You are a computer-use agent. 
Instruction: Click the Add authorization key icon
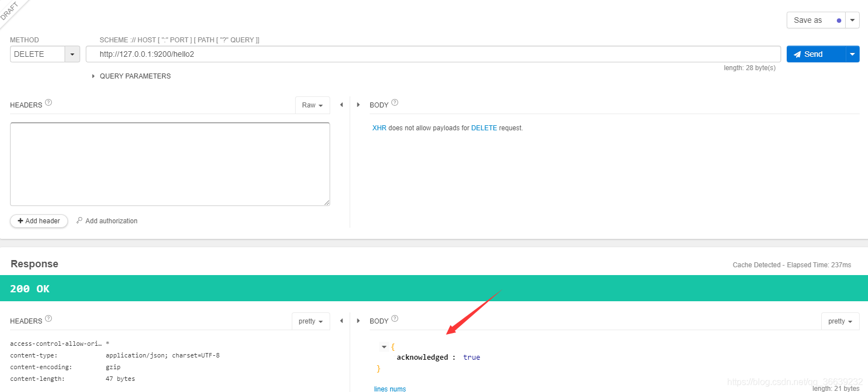pyautogui.click(x=80, y=220)
